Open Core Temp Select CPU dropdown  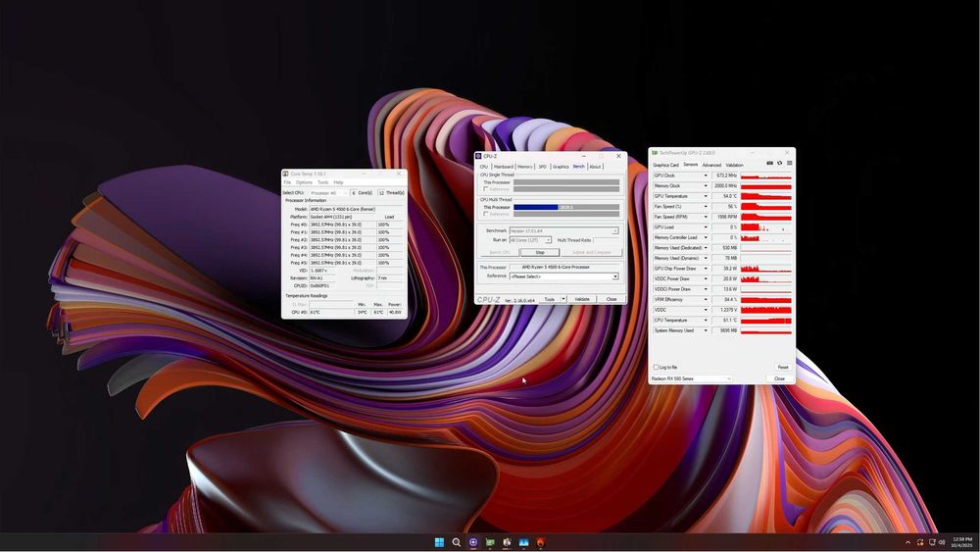[x=327, y=193]
